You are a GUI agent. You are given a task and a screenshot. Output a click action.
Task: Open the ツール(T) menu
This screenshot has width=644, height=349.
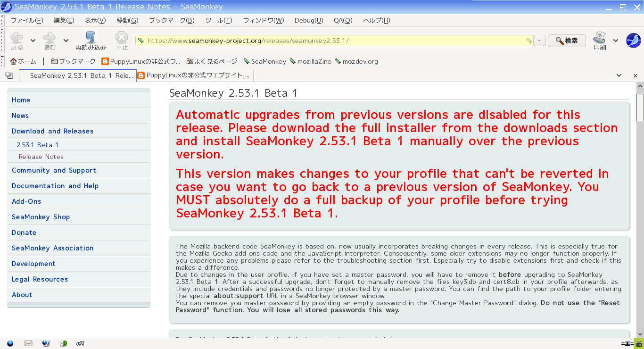[219, 20]
